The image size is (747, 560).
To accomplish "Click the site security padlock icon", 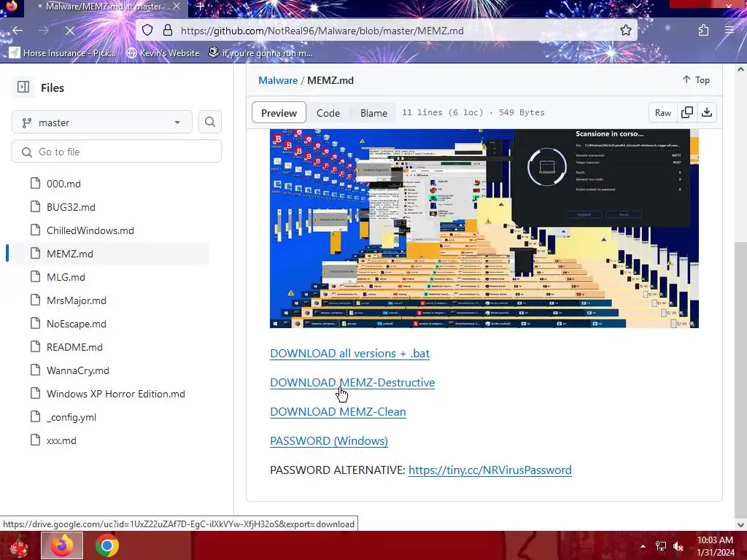I will click(x=168, y=31).
